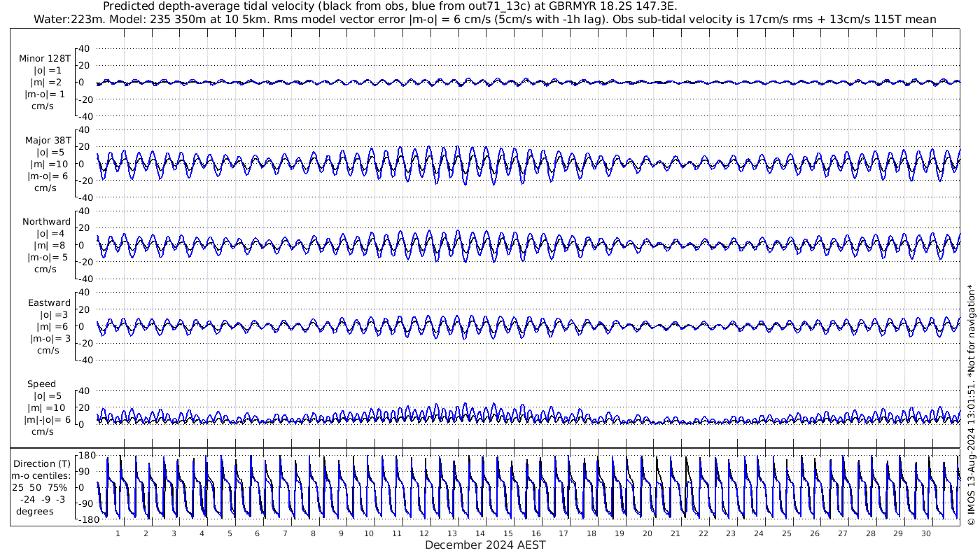Screen dimensions: 980x560
Task: Click the '|o| =5' value under Speed
Action: [x=48, y=395]
